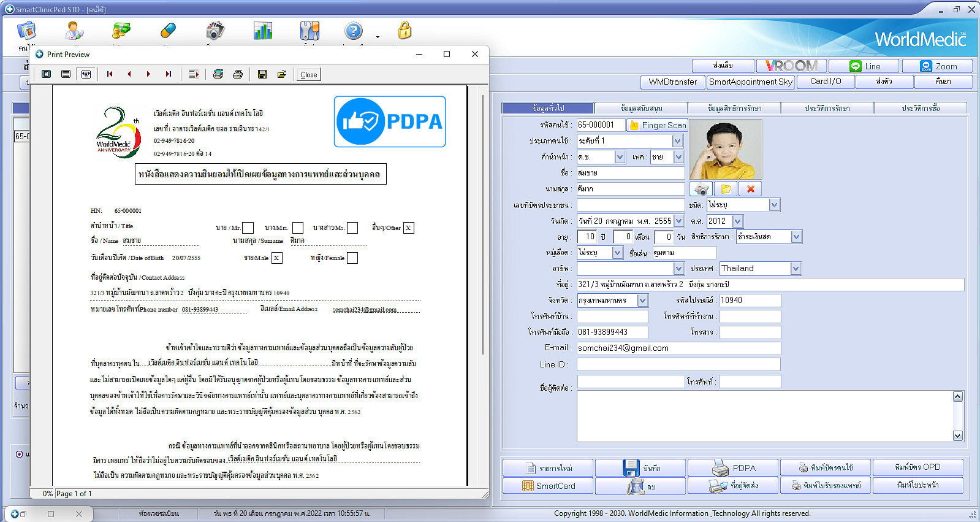Click the patient photo thumbnail
The image size is (980, 522).
click(x=726, y=149)
